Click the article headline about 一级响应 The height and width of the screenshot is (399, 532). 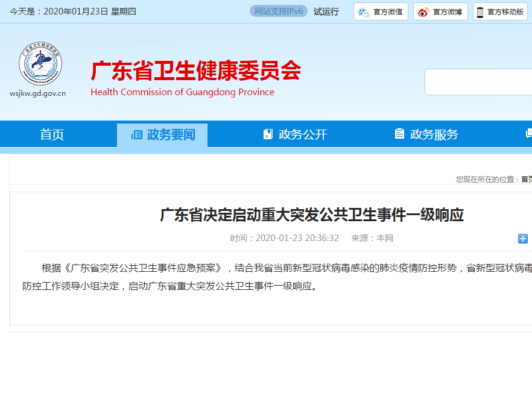[x=311, y=215]
